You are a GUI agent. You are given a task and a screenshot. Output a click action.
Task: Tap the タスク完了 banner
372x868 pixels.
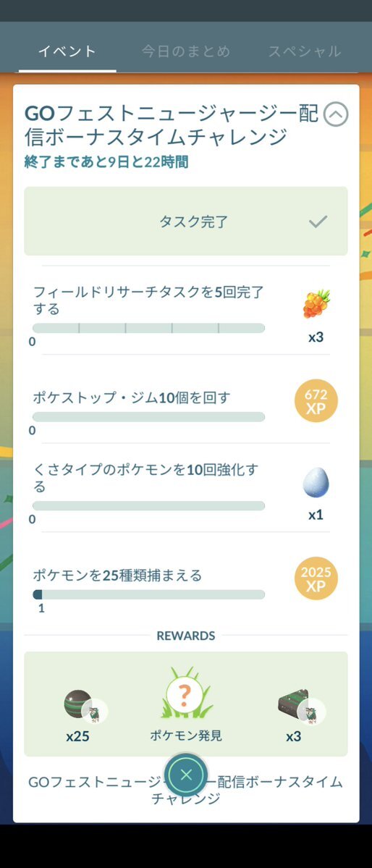tap(186, 221)
